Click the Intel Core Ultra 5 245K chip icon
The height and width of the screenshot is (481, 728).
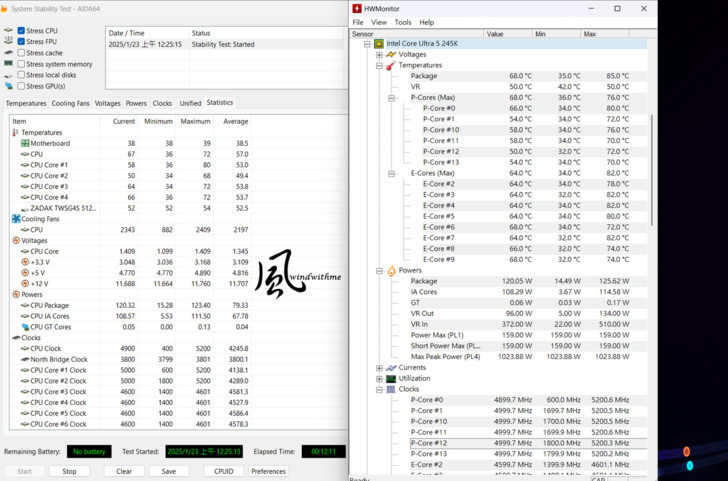(380, 44)
